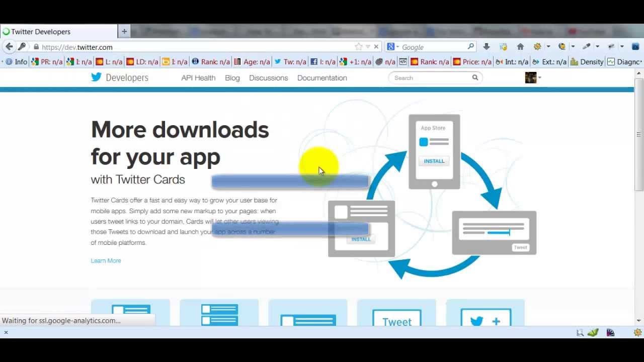The image size is (644, 362).
Task: Click the SEMrush Rank: n/a item
Action: tap(430, 62)
